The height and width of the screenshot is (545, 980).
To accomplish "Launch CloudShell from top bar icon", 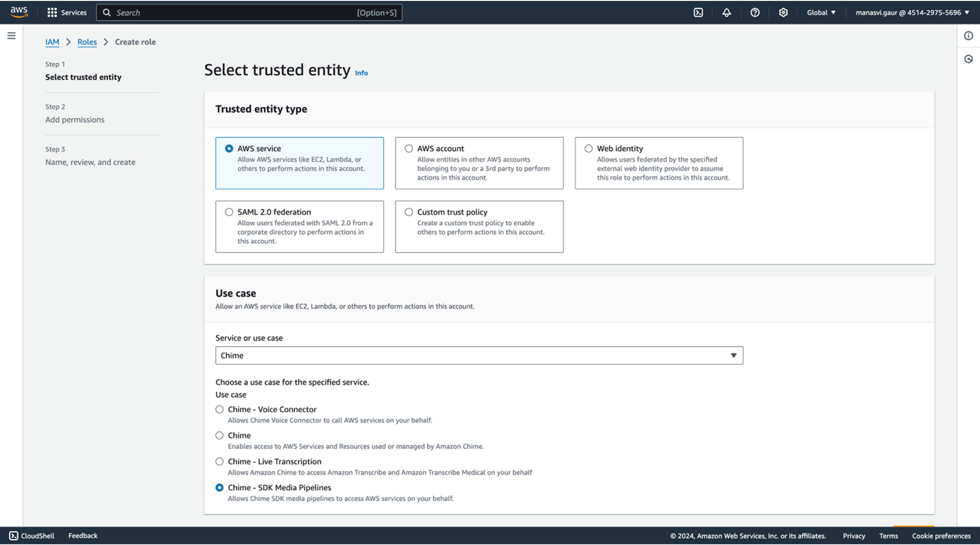I will pyautogui.click(x=698, y=13).
